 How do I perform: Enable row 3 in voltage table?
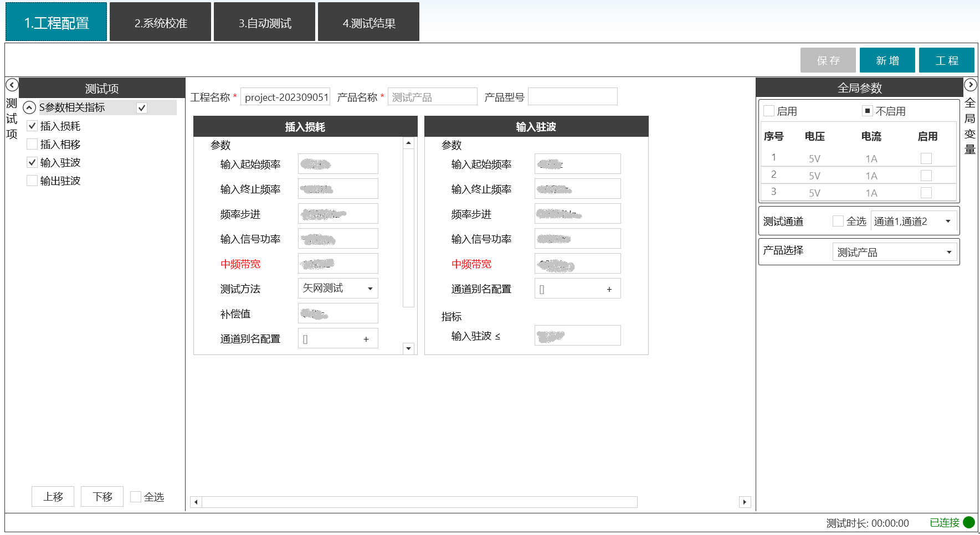926,193
